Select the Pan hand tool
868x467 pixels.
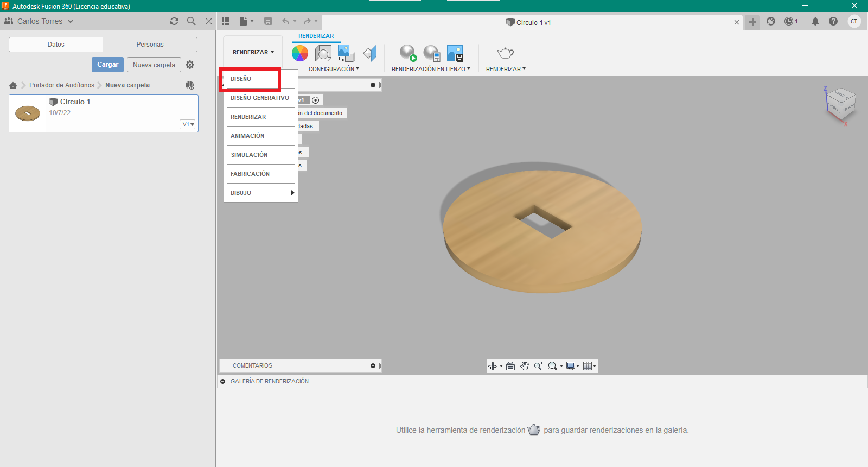(525, 366)
